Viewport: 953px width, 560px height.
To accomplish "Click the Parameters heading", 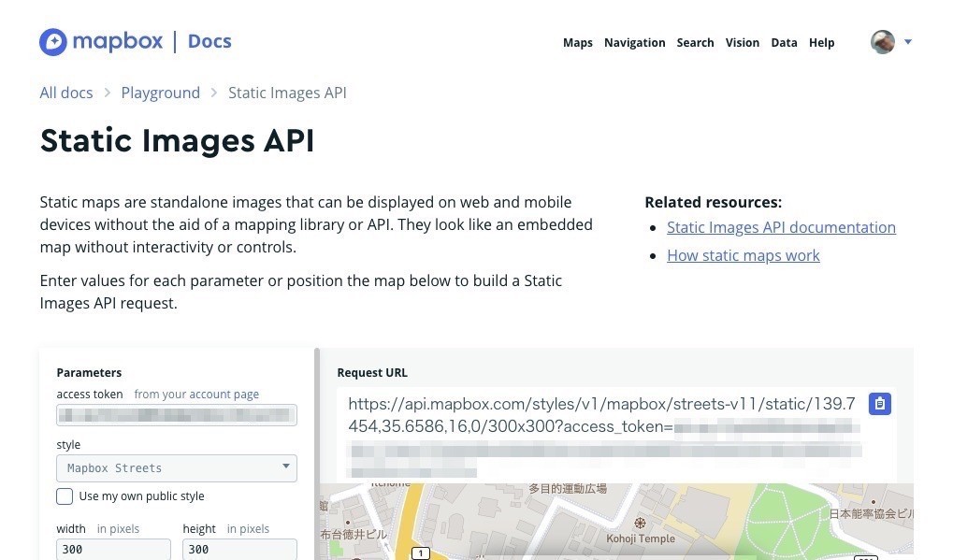I will [x=89, y=372].
